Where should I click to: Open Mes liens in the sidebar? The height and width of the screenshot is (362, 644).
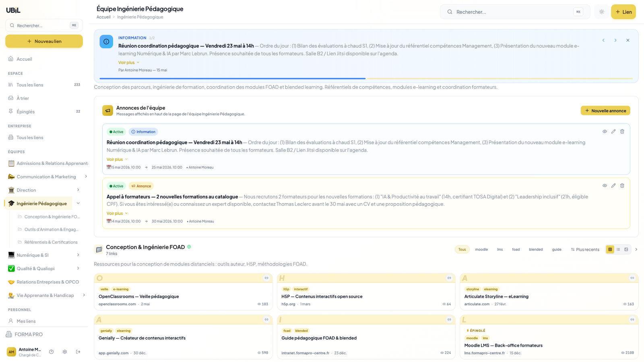point(44,321)
